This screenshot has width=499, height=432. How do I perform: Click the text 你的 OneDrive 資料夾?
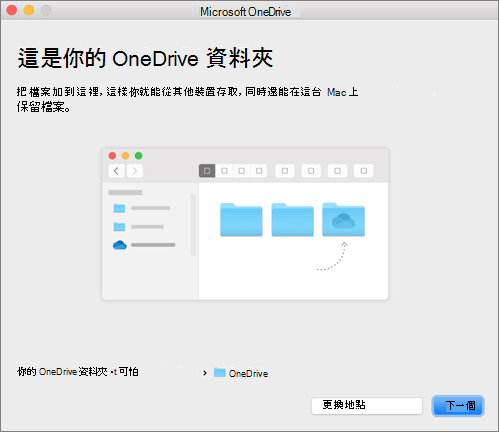62,372
